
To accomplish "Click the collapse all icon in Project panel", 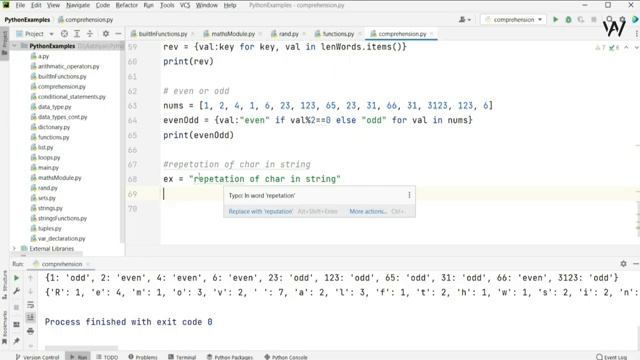I will pyautogui.click(x=90, y=34).
